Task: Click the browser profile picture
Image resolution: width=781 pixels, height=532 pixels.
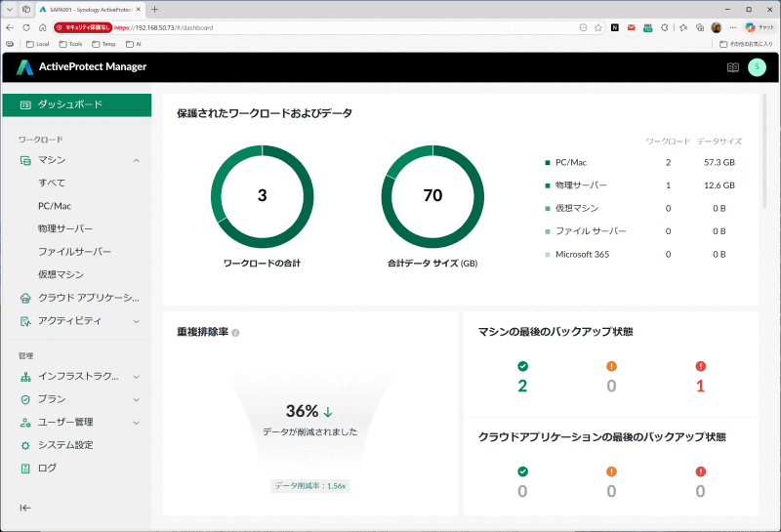Action: click(x=717, y=28)
